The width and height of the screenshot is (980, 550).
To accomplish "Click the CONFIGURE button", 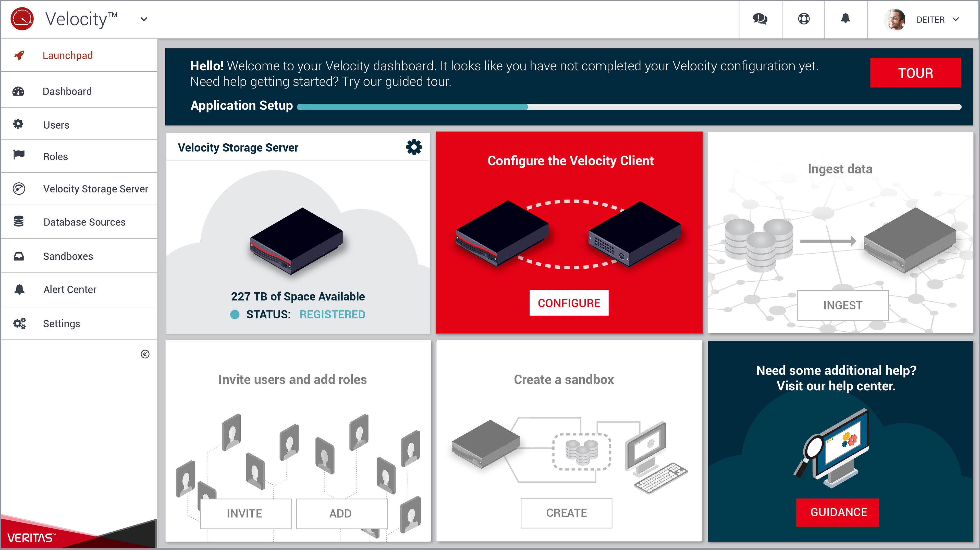I will [569, 303].
